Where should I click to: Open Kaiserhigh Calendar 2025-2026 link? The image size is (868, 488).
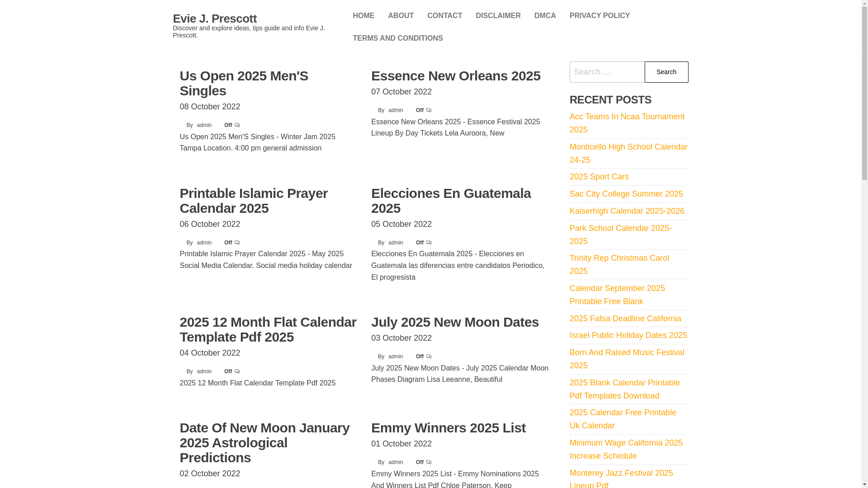[x=627, y=211]
